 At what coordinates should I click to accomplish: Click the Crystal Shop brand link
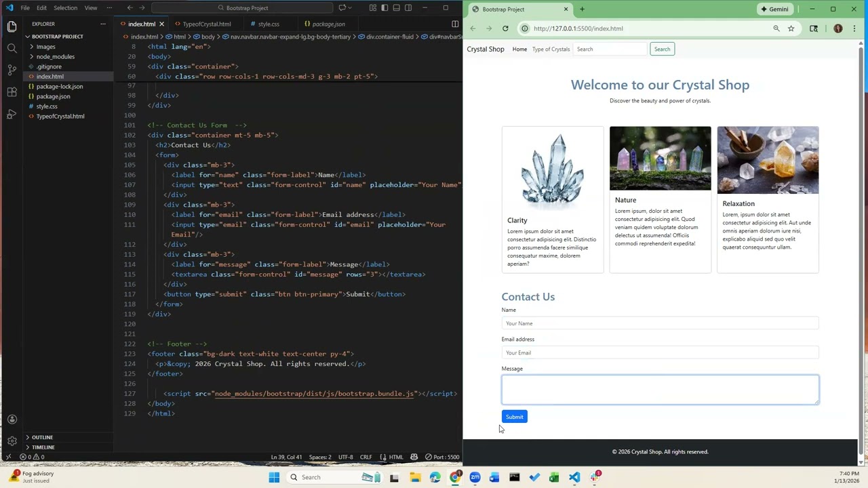tap(486, 49)
